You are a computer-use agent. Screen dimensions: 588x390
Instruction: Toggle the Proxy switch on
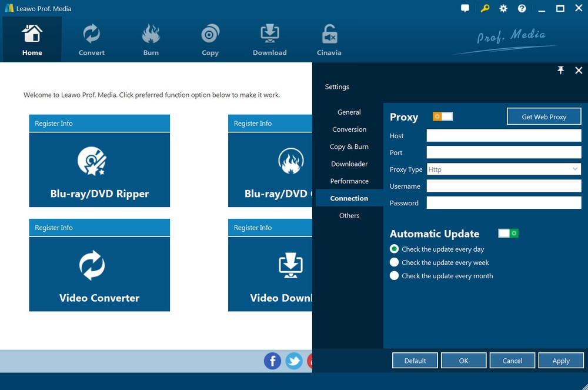click(443, 116)
